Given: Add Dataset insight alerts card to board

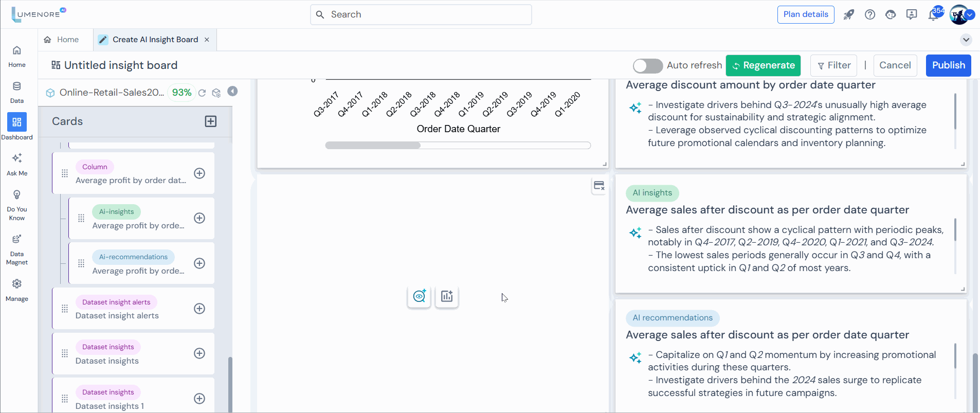Looking at the screenshot, I should (199, 309).
